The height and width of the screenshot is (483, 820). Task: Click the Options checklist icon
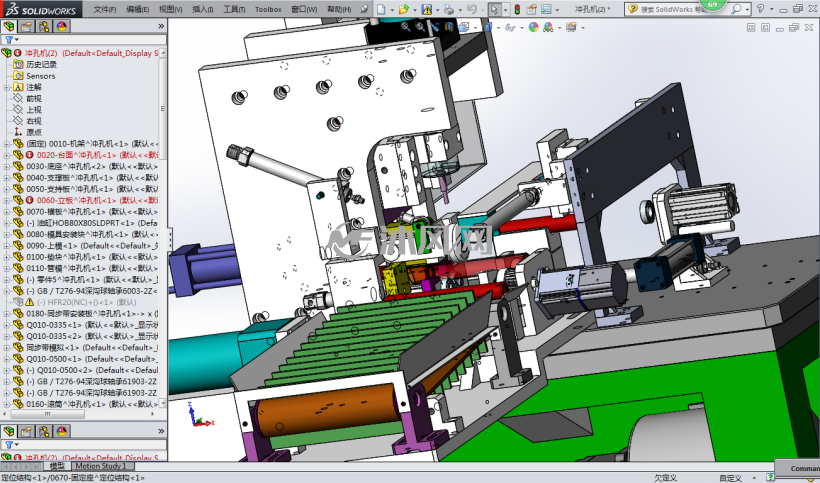[x=546, y=9]
